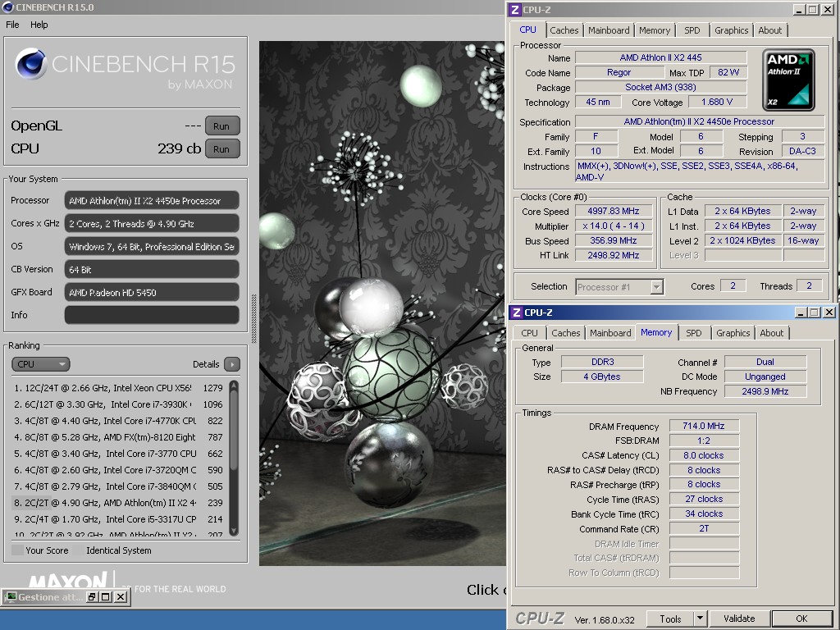Click the rendered scene image
840x630 pixels.
pyautogui.click(x=382, y=304)
